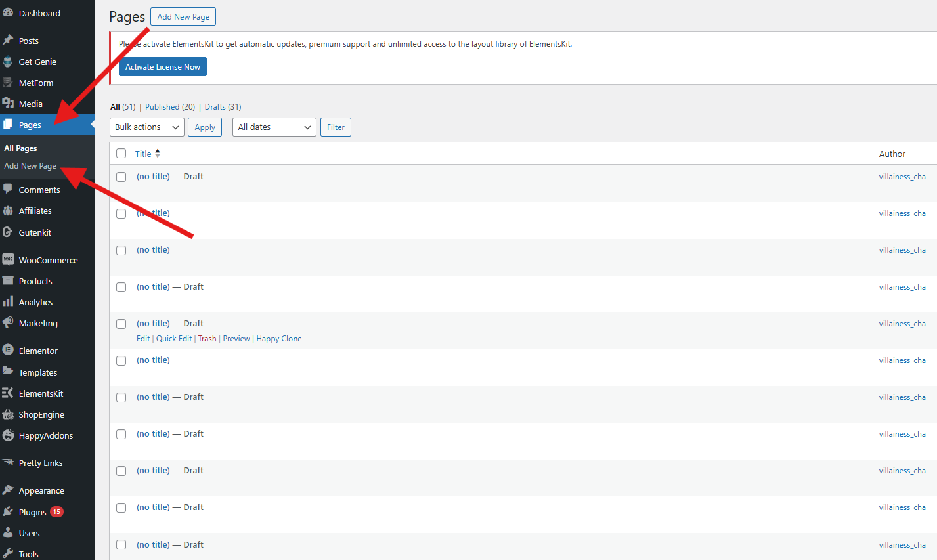Show Drafts (31) pages filter
The height and width of the screenshot is (560, 937).
[223, 107]
